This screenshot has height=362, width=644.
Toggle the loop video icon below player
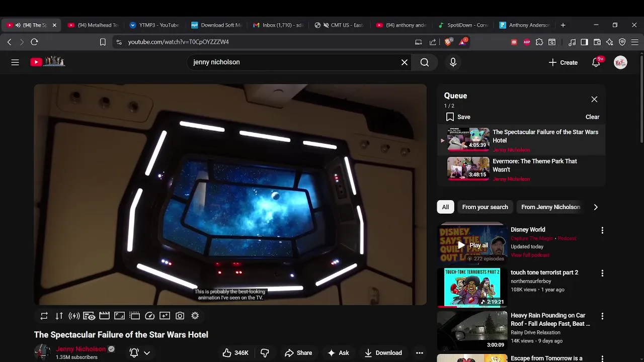(44, 316)
